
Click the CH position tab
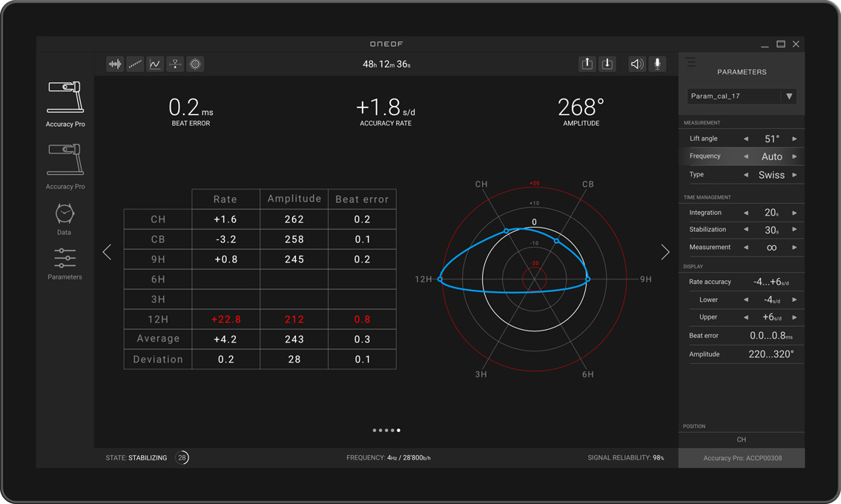click(741, 440)
